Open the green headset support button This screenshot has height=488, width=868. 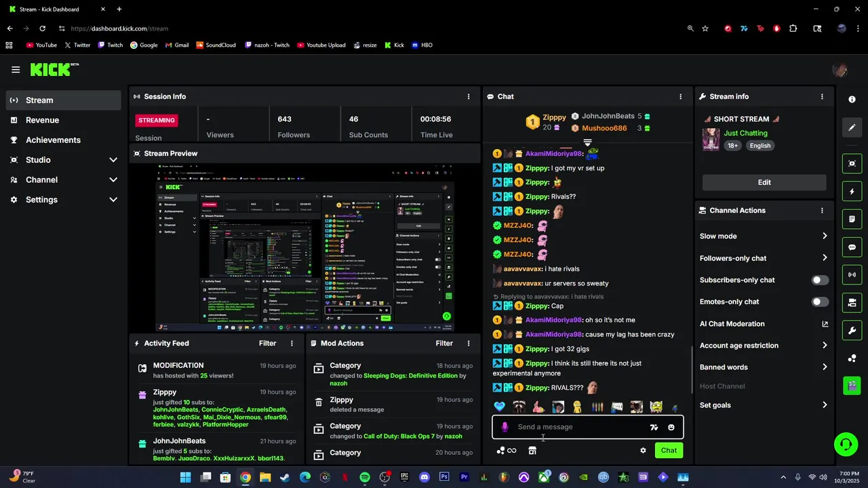[846, 445]
